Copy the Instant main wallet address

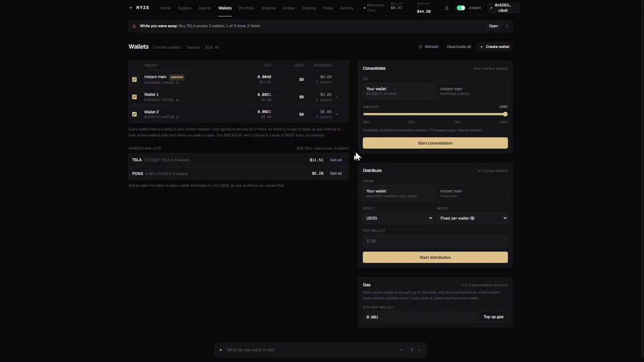click(177, 83)
